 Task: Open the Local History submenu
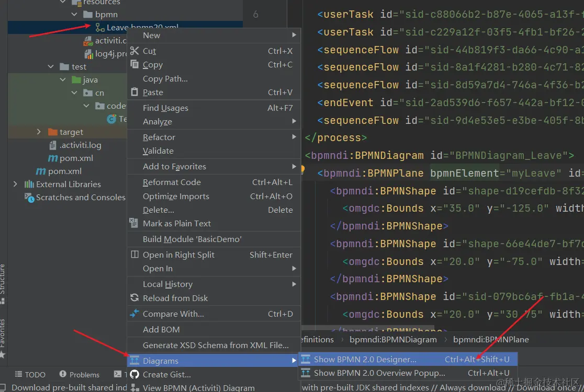214,284
